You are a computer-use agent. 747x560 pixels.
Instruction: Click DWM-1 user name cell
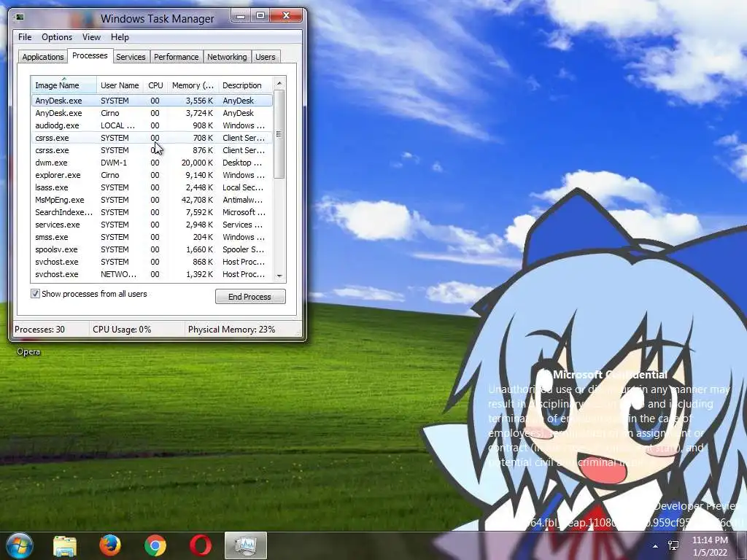point(114,163)
